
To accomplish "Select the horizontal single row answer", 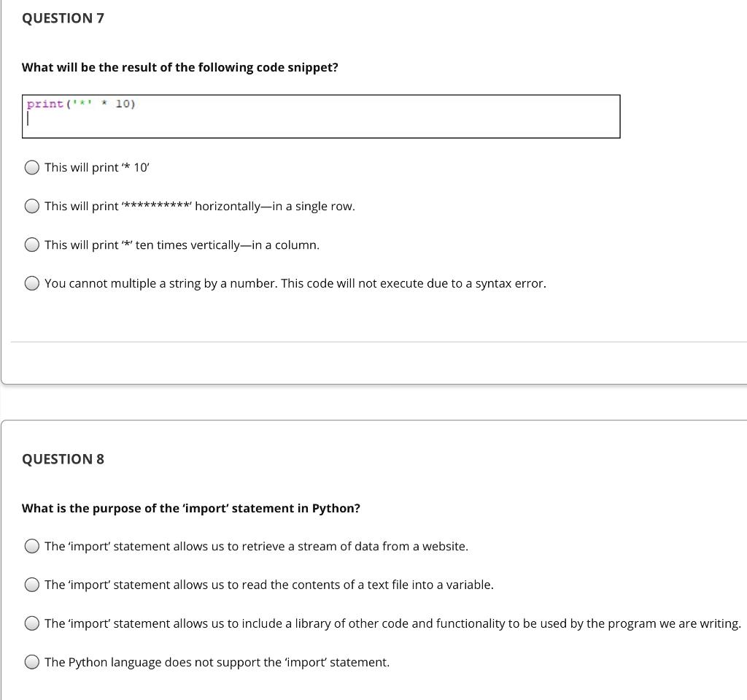I will click(32, 205).
